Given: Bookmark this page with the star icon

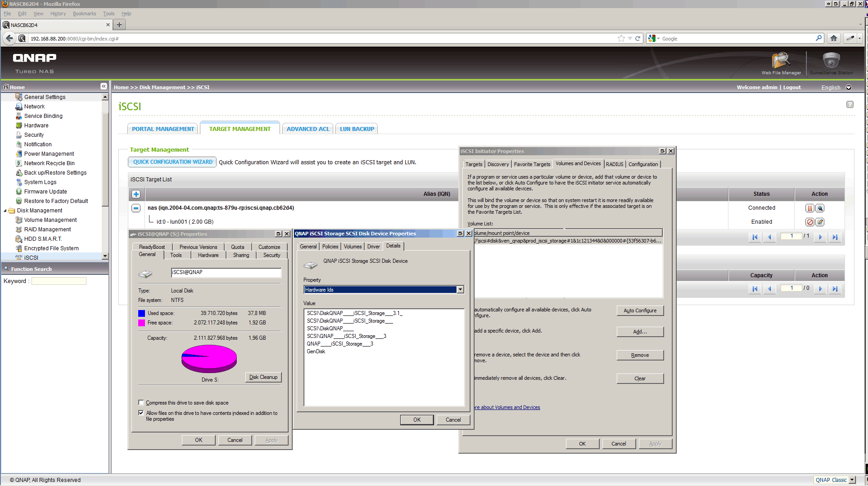Looking at the screenshot, I should click(621, 38).
